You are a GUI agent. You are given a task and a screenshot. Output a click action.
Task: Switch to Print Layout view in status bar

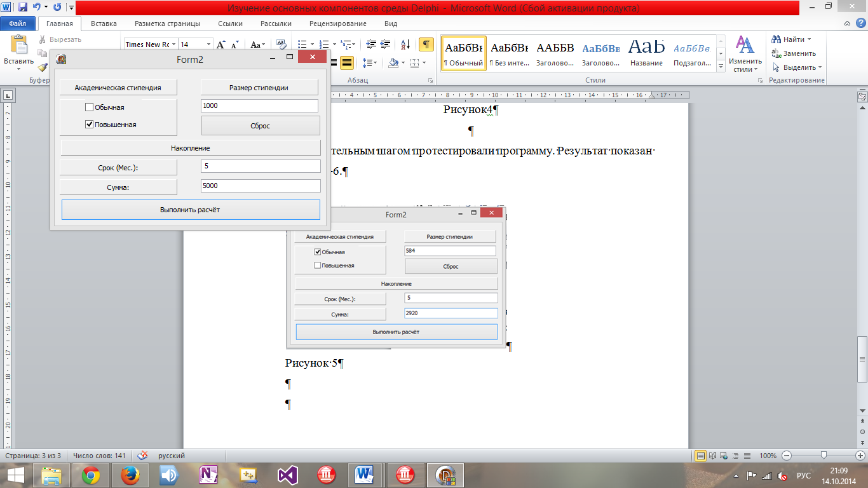pos(700,456)
